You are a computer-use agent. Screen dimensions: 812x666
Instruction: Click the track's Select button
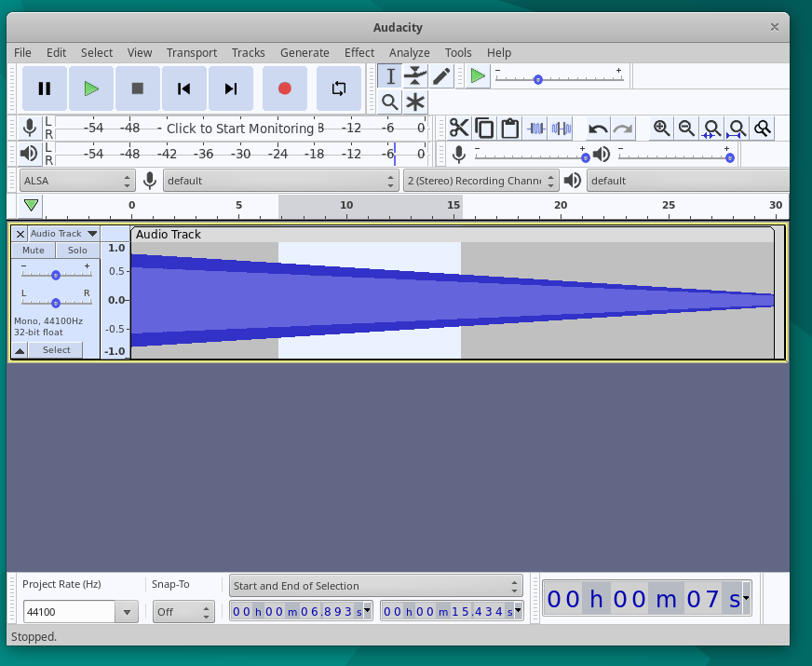coord(56,349)
